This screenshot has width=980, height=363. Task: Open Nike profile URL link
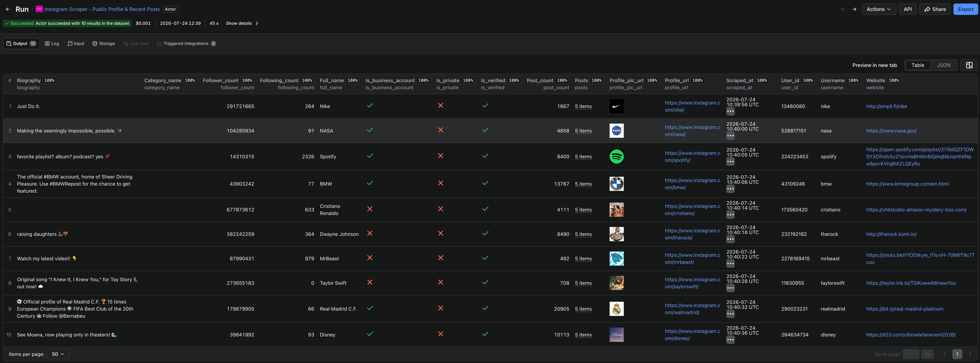pyautogui.click(x=692, y=106)
